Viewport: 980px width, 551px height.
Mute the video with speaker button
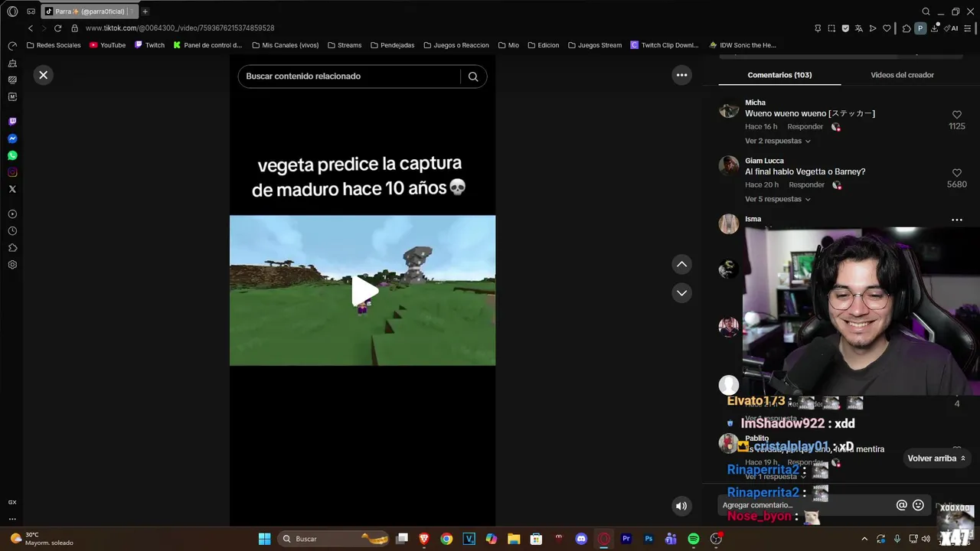pyautogui.click(x=681, y=506)
